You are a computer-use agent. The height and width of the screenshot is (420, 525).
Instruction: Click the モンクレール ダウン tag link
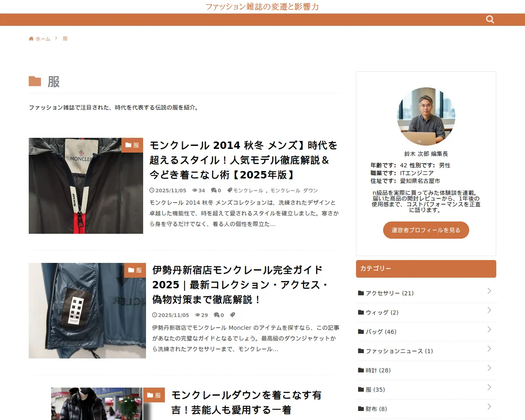tap(294, 190)
